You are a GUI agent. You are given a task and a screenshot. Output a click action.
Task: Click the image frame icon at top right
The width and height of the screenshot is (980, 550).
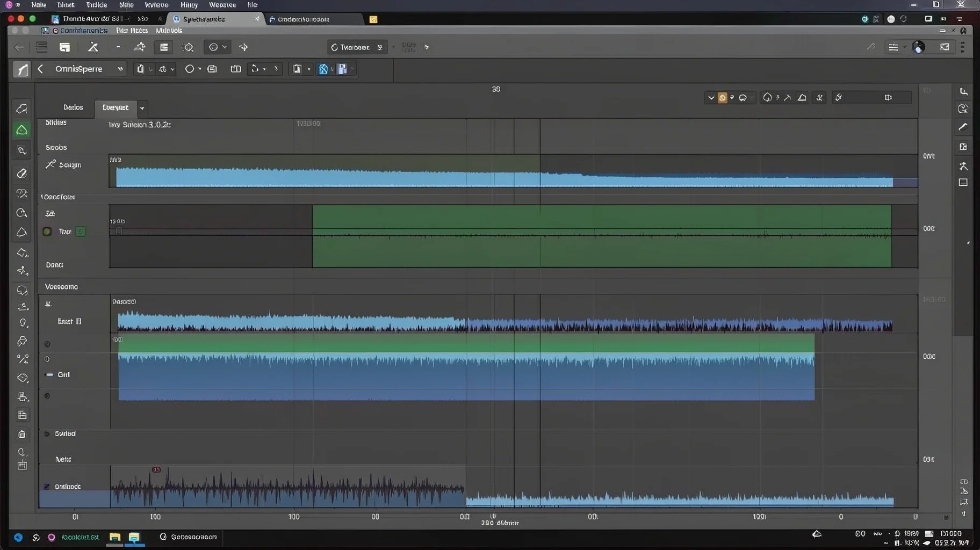[945, 47]
